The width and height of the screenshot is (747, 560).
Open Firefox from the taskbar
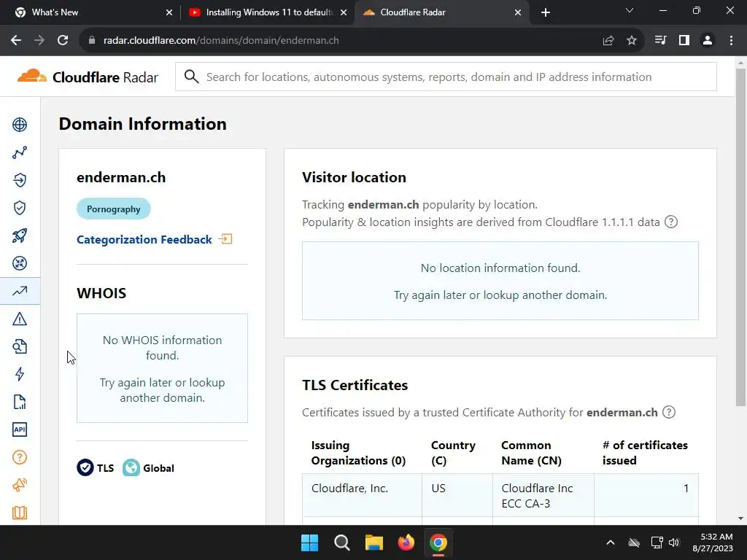click(x=406, y=542)
